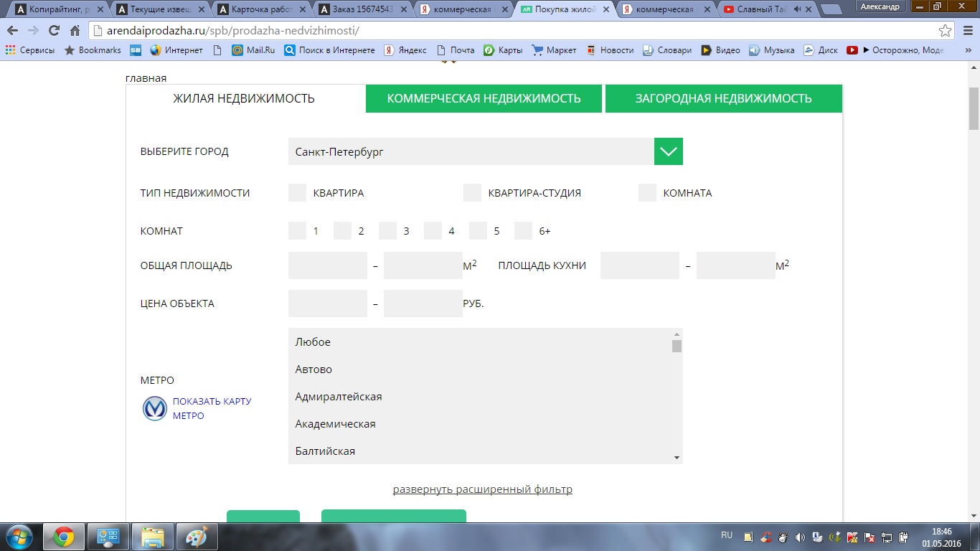The image size is (980, 551).
Task: Open Paint from the taskbar
Action: 196,537
